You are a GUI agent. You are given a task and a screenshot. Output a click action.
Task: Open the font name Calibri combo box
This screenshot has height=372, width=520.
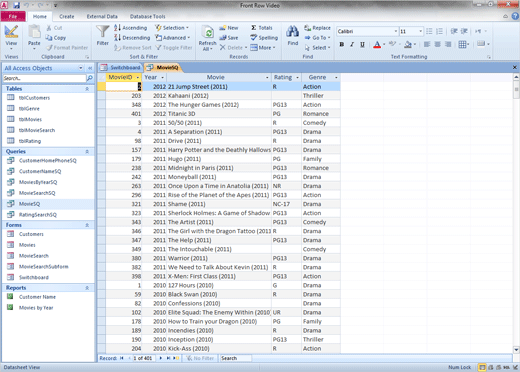tap(367, 31)
